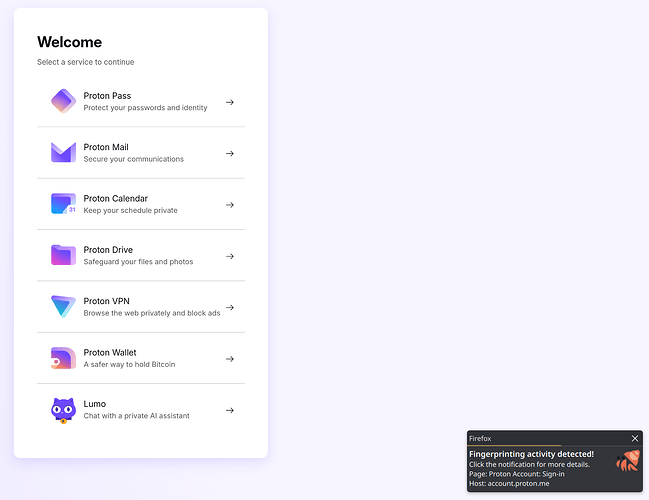The image size is (649, 500).
Task: Click the Proton Pass diamond icon
Action: coord(63,101)
